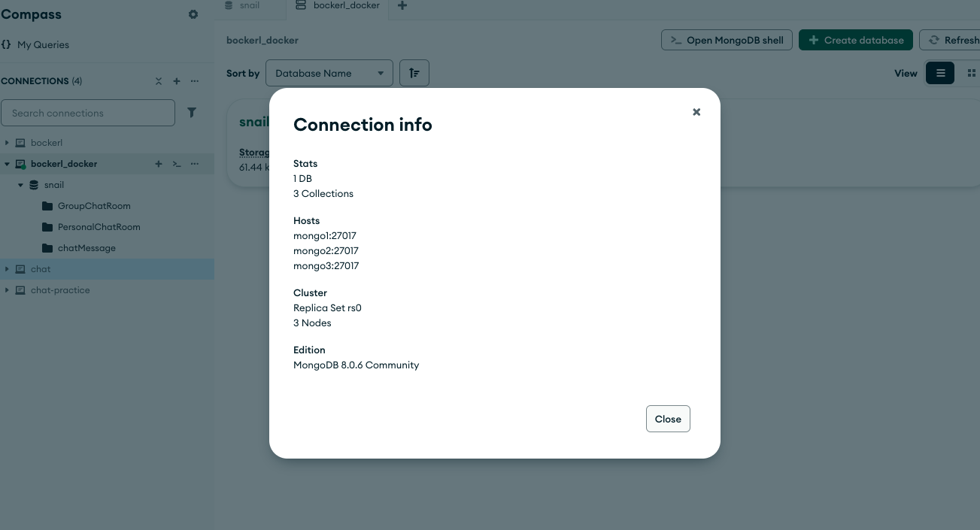980x530 pixels.
Task: Expand the chat connection
Action: (7, 269)
